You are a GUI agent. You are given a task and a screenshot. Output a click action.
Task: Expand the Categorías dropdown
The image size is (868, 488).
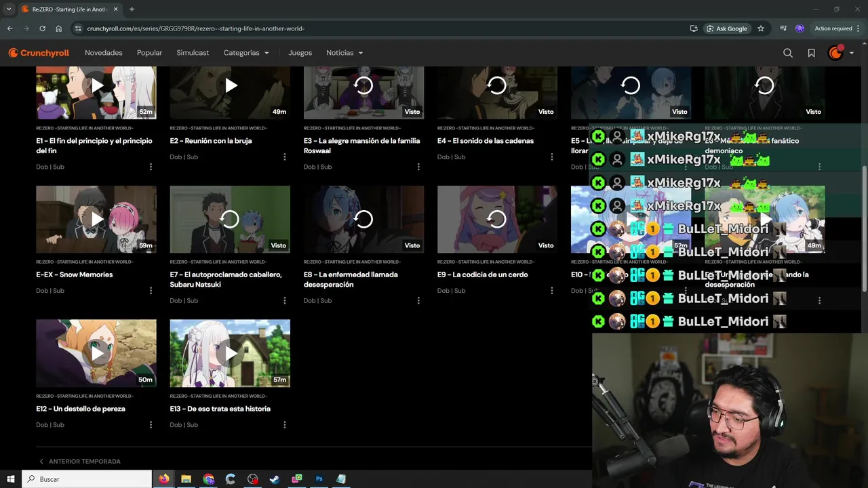pyautogui.click(x=246, y=53)
